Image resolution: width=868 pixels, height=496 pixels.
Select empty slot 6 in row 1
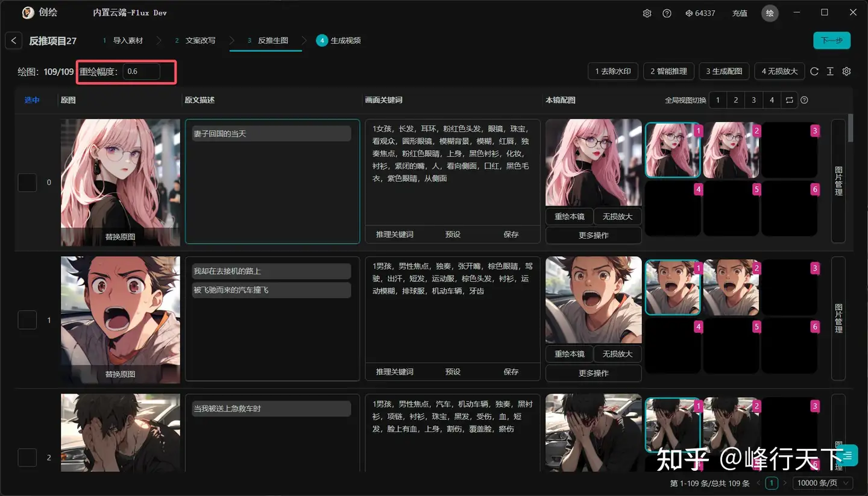[x=789, y=346]
